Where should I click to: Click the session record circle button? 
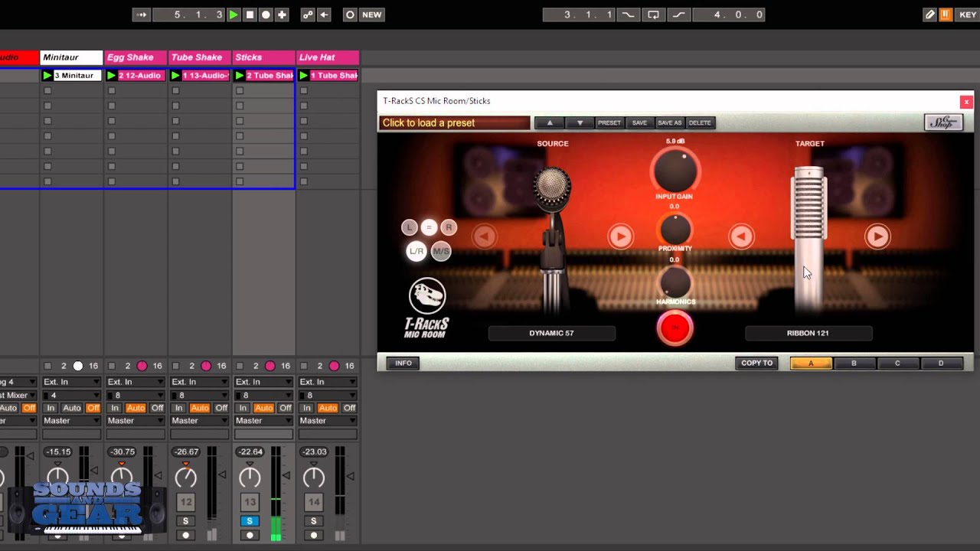click(350, 15)
